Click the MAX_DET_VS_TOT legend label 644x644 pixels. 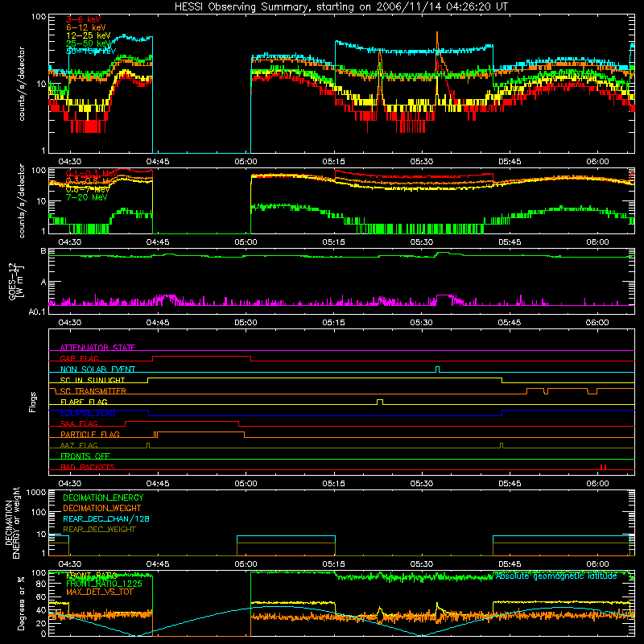click(99, 592)
